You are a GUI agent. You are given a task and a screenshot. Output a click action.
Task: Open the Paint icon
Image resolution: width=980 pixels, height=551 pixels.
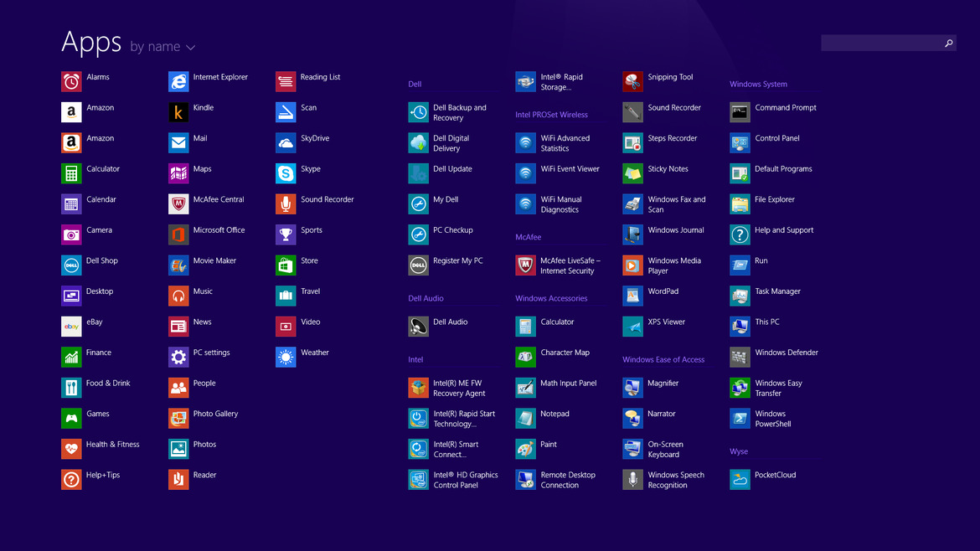tap(525, 449)
